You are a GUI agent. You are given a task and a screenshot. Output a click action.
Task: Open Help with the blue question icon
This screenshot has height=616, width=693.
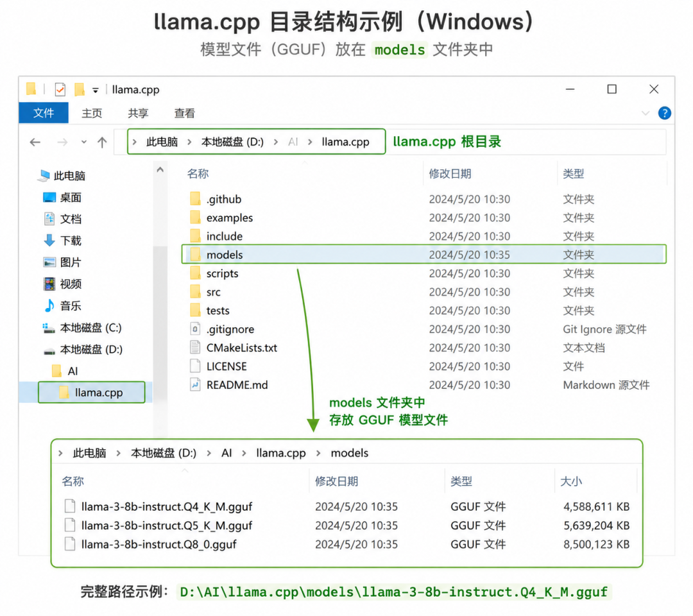tap(664, 113)
